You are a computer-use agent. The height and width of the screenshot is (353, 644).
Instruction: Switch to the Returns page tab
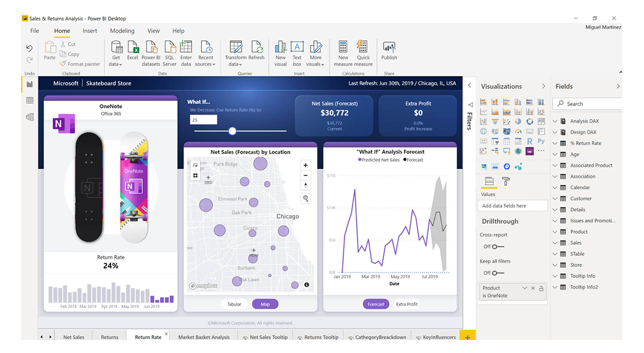(x=109, y=337)
